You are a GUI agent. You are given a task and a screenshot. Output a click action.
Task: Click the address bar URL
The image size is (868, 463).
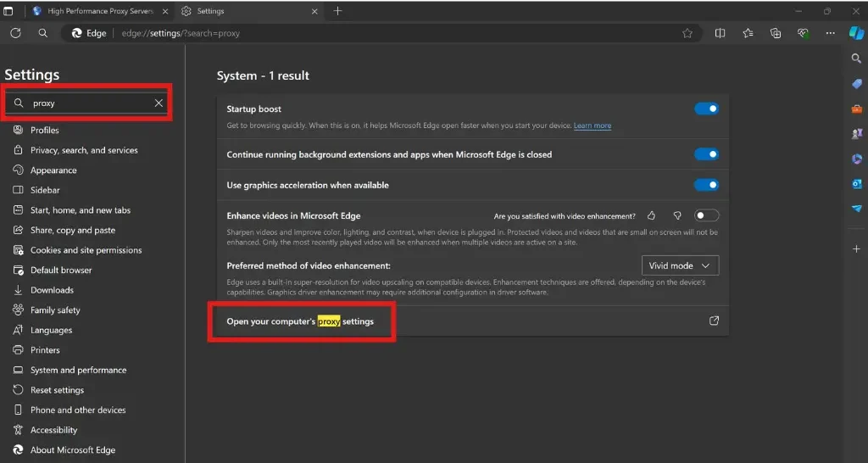tap(181, 33)
